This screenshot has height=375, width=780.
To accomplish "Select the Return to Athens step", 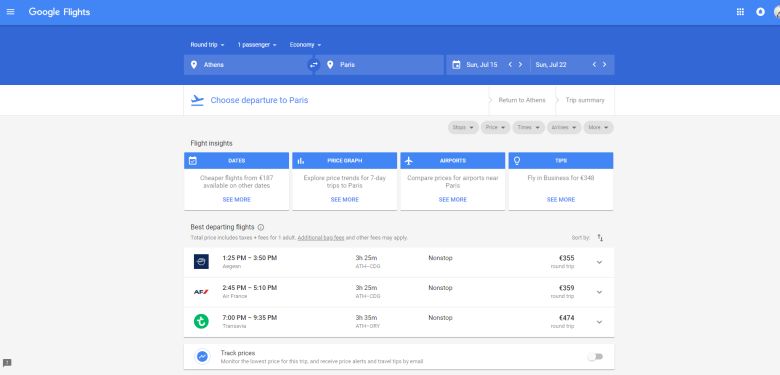I will [522, 100].
